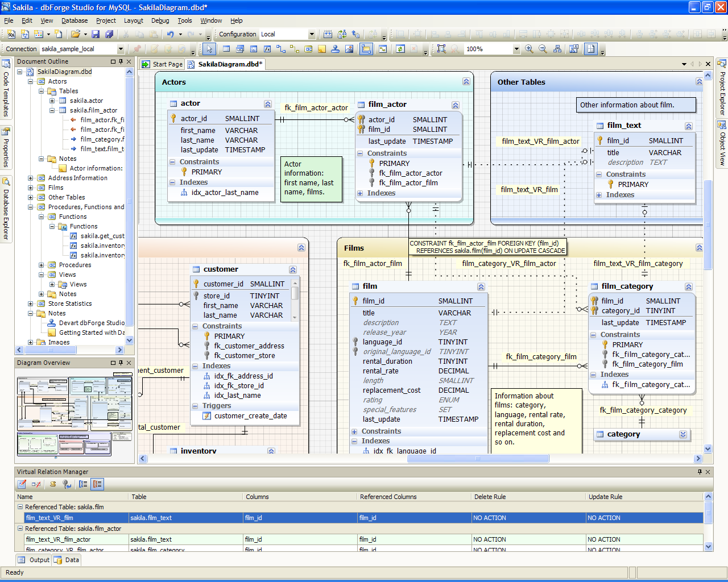
Task: Click the New Function (fx) diagram tool
Action: [x=267, y=49]
